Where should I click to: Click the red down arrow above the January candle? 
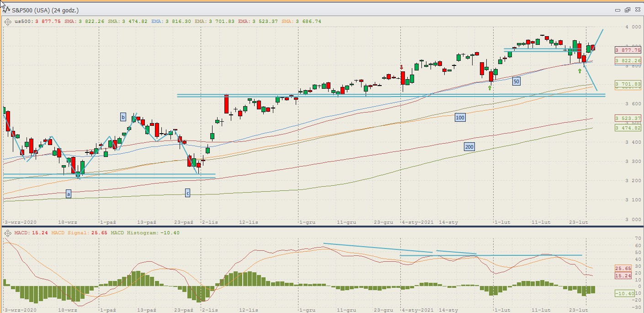[402, 67]
